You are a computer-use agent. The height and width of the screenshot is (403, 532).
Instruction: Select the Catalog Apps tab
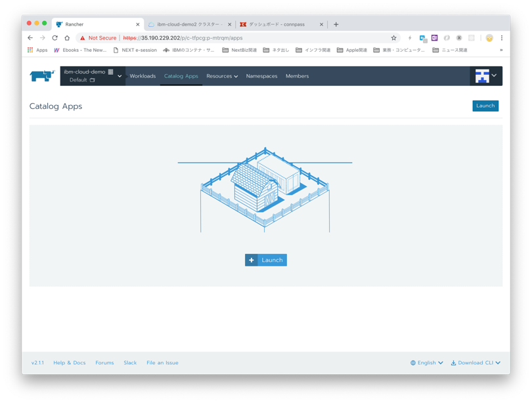coord(181,76)
